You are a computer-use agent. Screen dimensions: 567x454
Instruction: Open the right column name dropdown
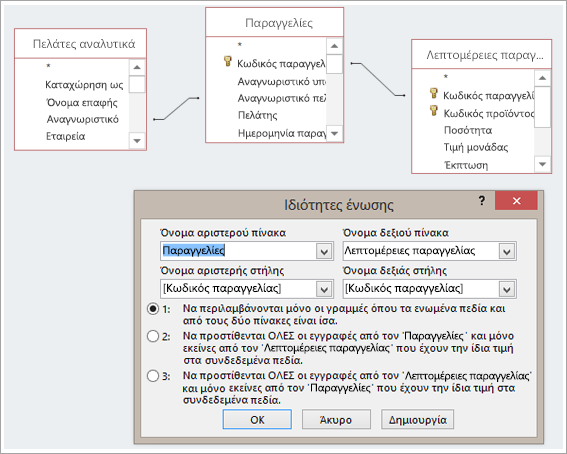coord(507,289)
